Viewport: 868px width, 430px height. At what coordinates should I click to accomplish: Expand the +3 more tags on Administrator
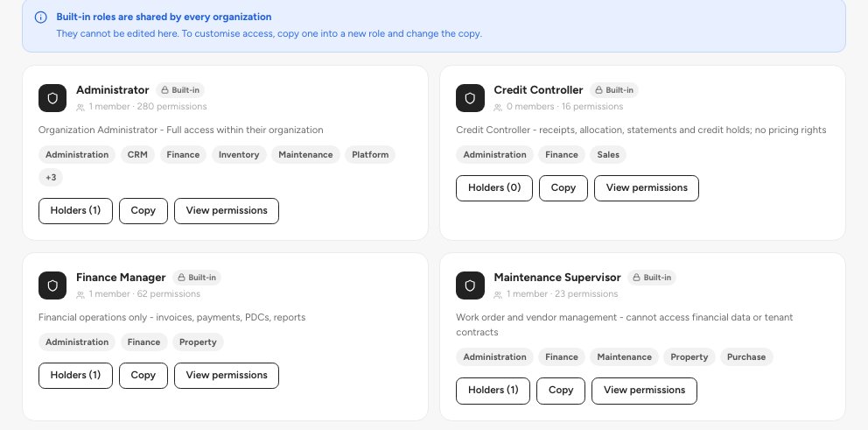point(51,177)
